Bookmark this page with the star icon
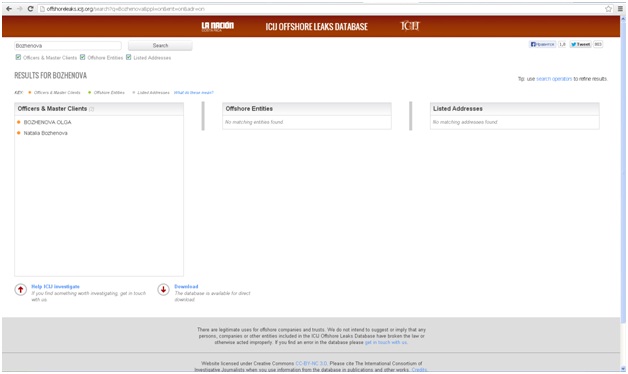The image size is (628, 374). click(x=609, y=8)
